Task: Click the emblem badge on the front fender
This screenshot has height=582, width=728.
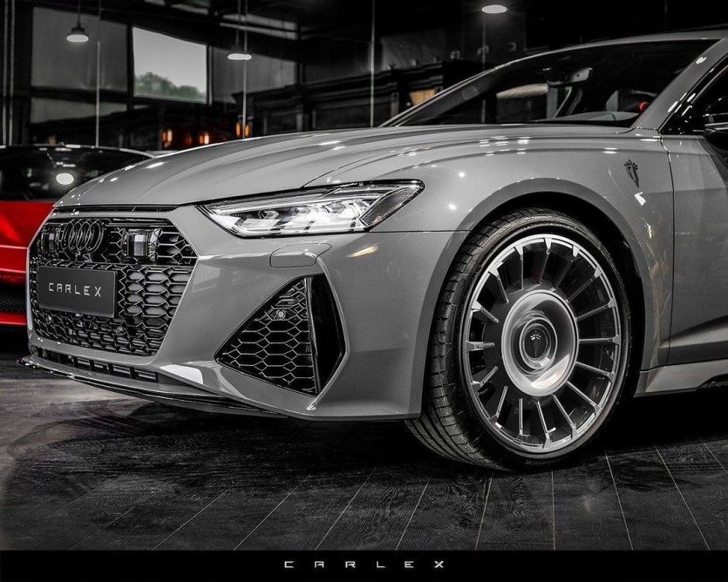Action: (631, 172)
